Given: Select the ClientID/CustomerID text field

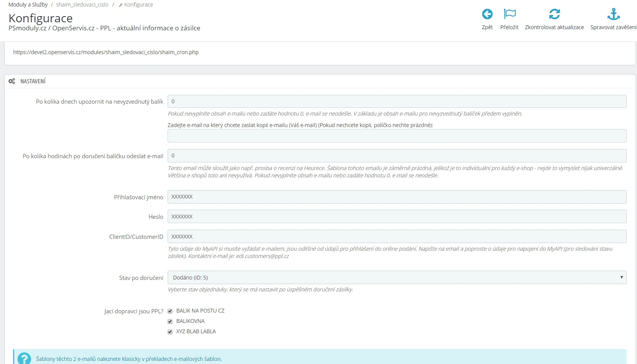Looking at the screenshot, I should (396, 237).
